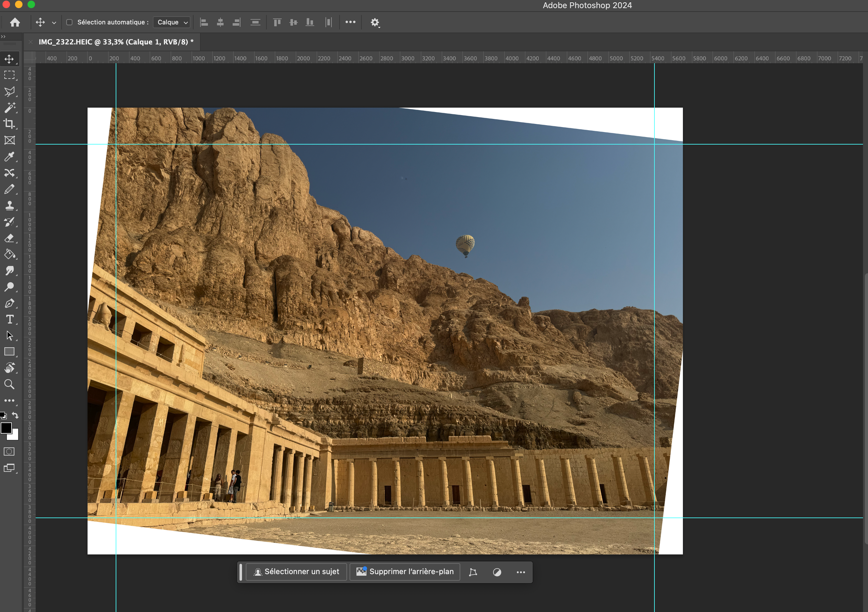Image resolution: width=868 pixels, height=612 pixels.
Task: Select the Rectangular Marquee tool
Action: click(9, 75)
